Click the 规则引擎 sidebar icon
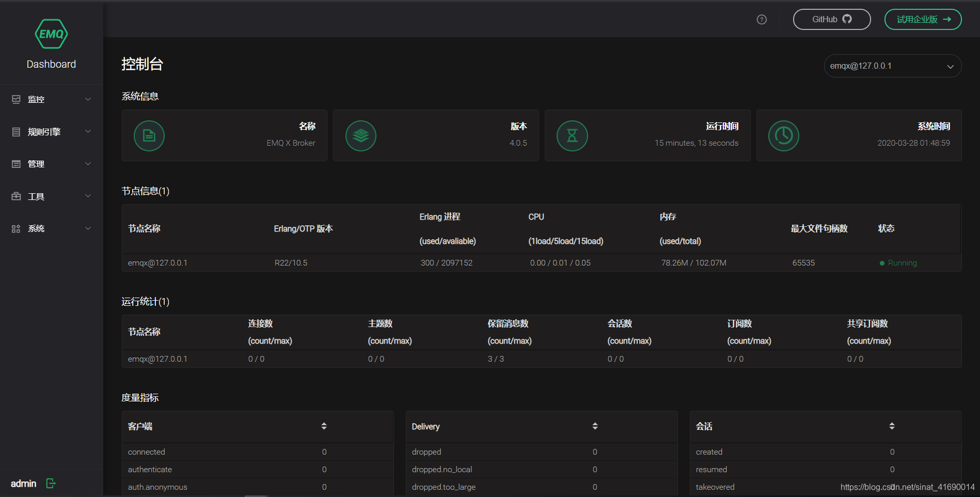This screenshot has height=497, width=980. pyautogui.click(x=17, y=132)
